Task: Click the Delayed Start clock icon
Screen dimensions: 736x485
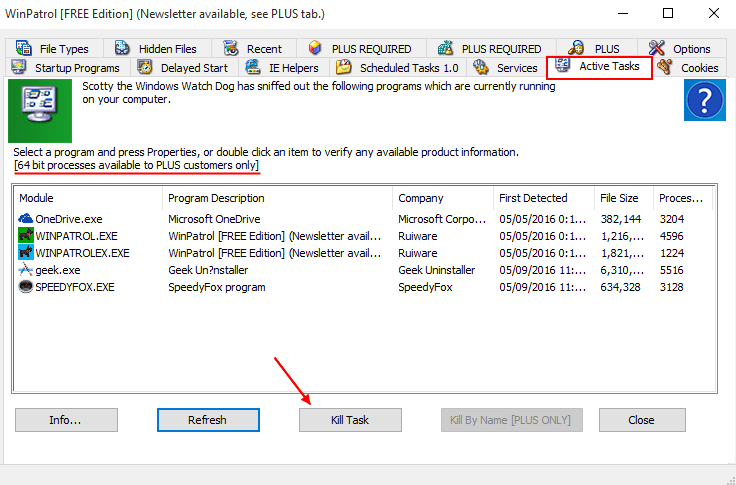Action: click(x=145, y=67)
